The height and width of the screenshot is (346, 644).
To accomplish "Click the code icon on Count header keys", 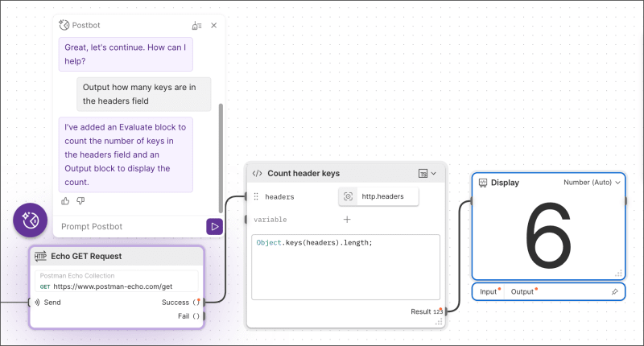I will pos(257,173).
